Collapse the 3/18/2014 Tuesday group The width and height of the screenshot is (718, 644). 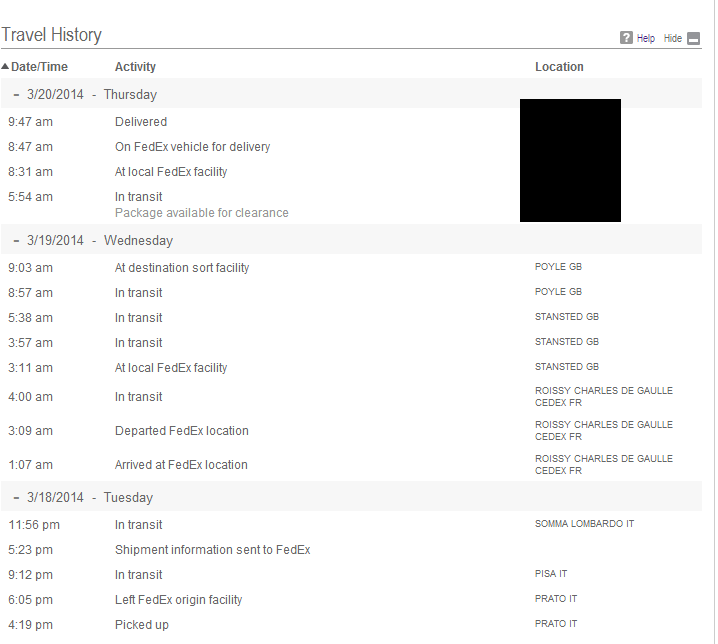point(16,498)
